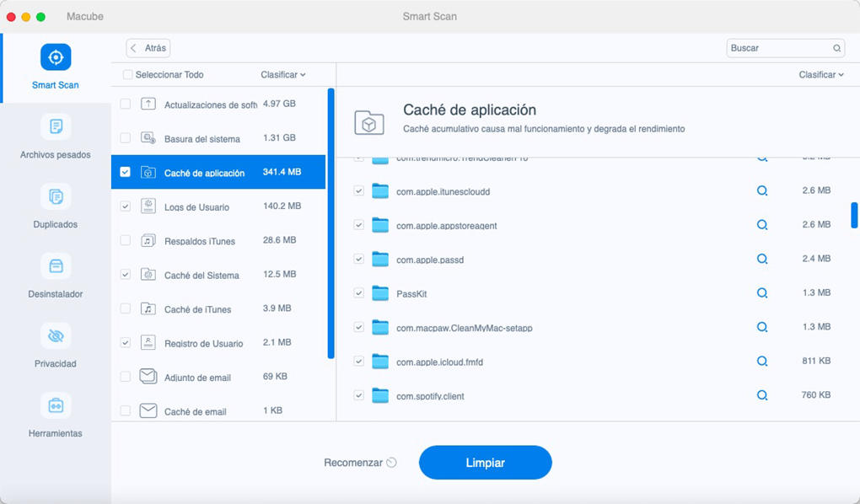
Task: Check Actualizaciones de software checkbox
Action: pos(126,104)
